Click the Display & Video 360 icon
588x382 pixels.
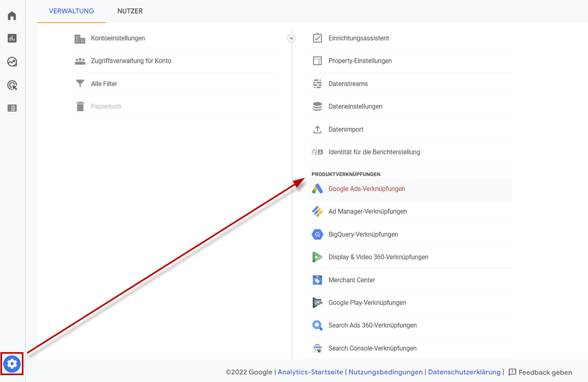317,257
